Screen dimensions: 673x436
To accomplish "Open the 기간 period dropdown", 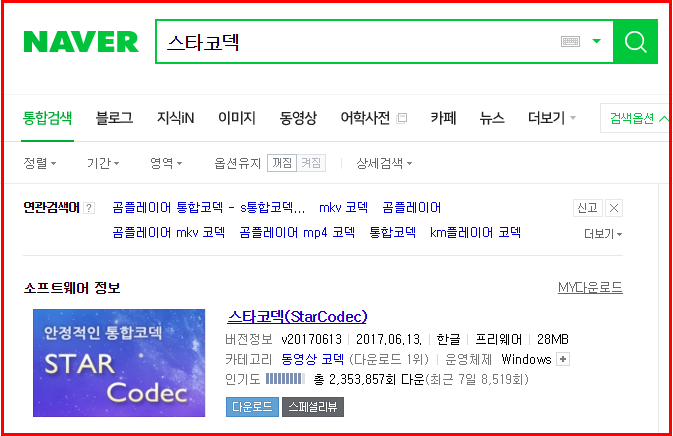I will [103, 163].
